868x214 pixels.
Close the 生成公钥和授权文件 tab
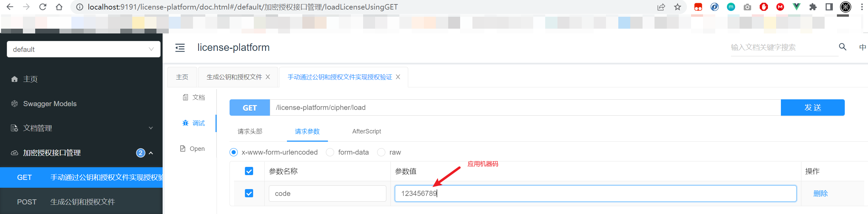click(x=268, y=77)
